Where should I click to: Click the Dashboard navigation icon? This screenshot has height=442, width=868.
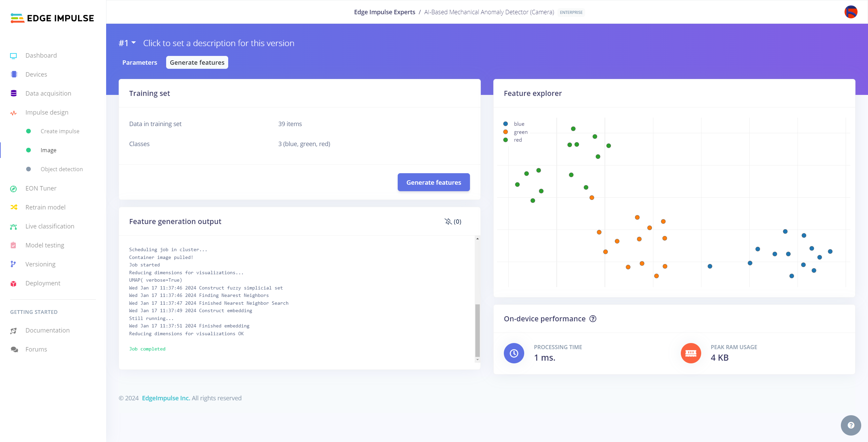(x=14, y=55)
